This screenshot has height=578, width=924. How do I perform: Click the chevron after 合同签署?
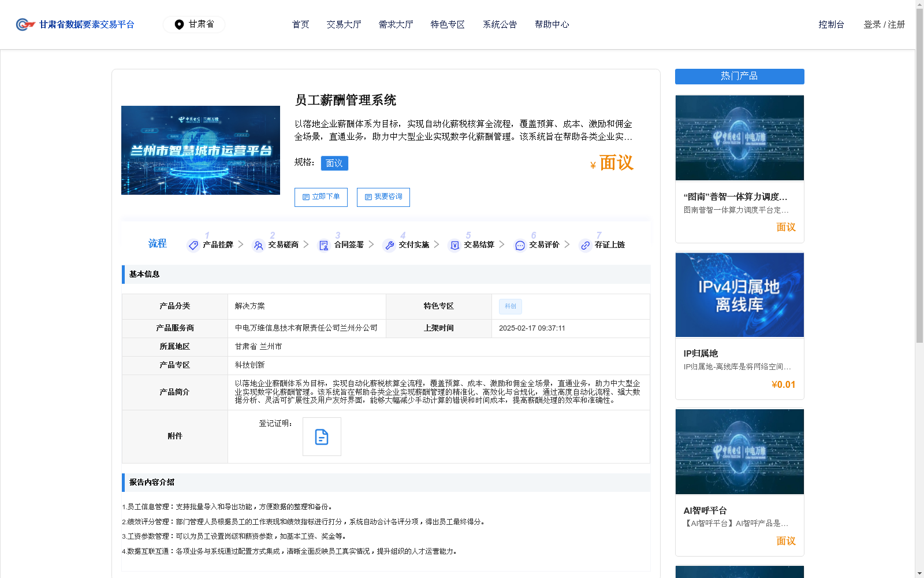click(x=371, y=244)
